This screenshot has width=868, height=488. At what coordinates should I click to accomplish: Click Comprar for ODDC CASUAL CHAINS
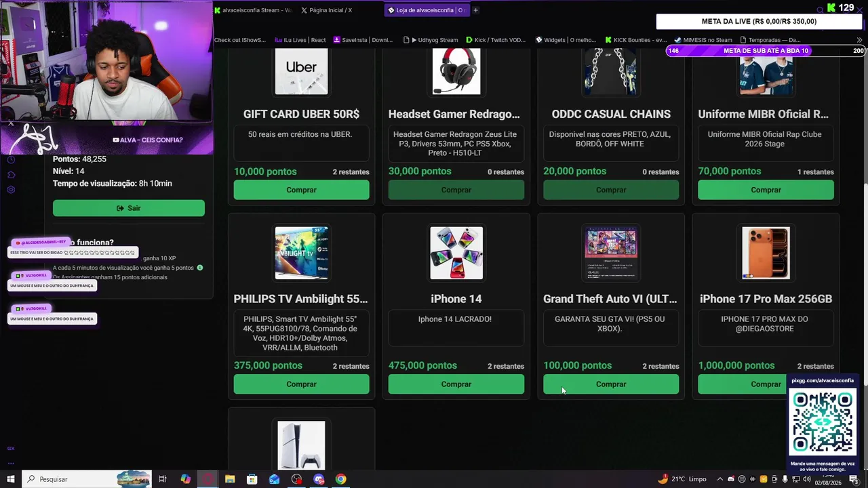click(611, 190)
